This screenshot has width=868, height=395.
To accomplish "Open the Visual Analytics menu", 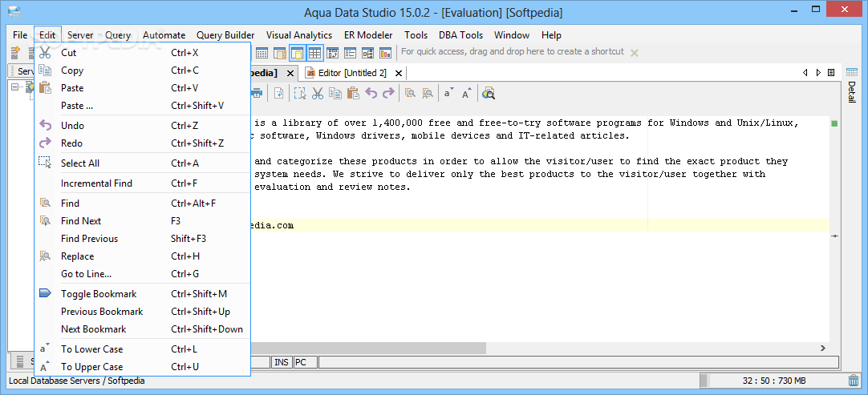I will tap(299, 35).
